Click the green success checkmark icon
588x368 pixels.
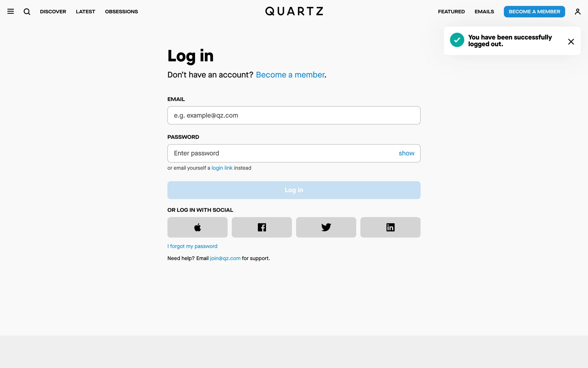click(457, 40)
